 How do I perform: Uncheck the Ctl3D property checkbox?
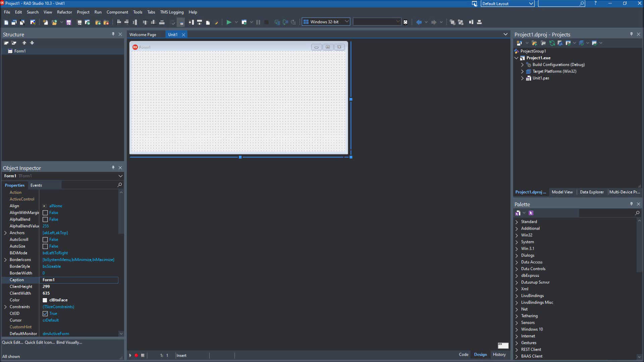point(45,314)
